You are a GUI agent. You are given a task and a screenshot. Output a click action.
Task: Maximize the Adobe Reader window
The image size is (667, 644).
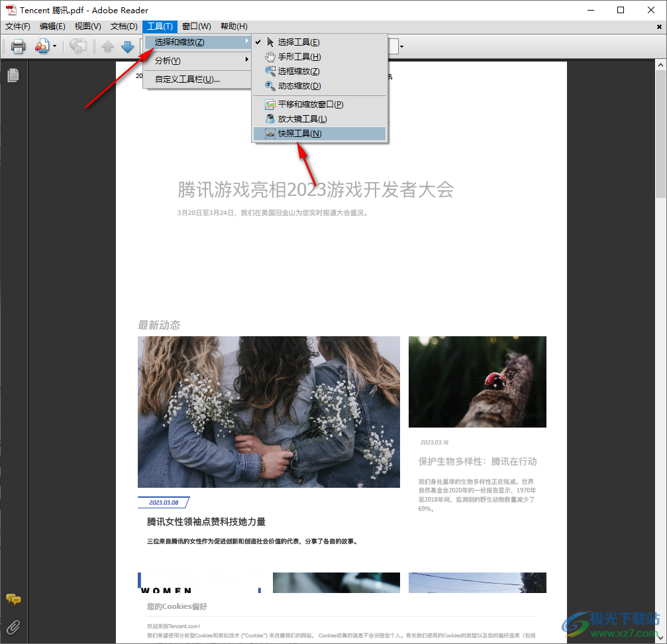621,10
